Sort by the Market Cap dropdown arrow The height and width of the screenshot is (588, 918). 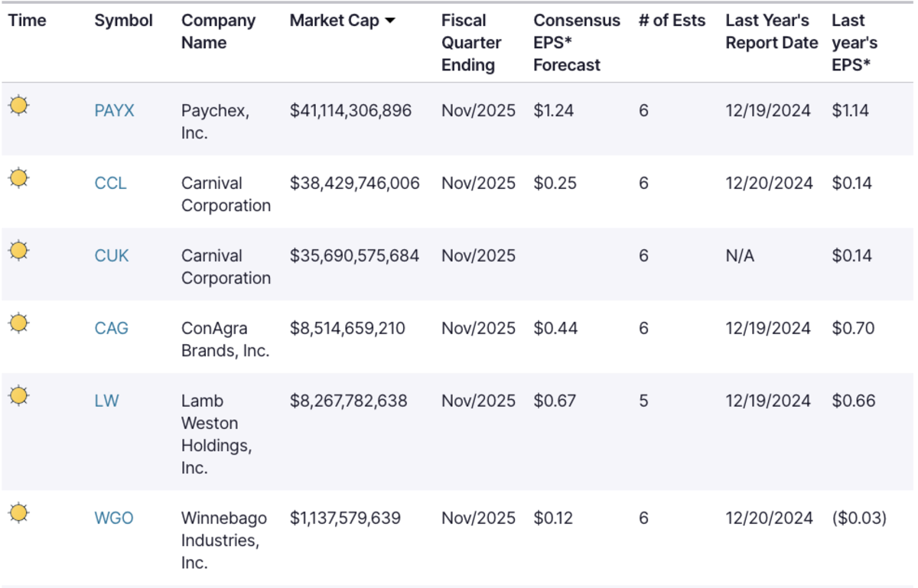tap(390, 21)
